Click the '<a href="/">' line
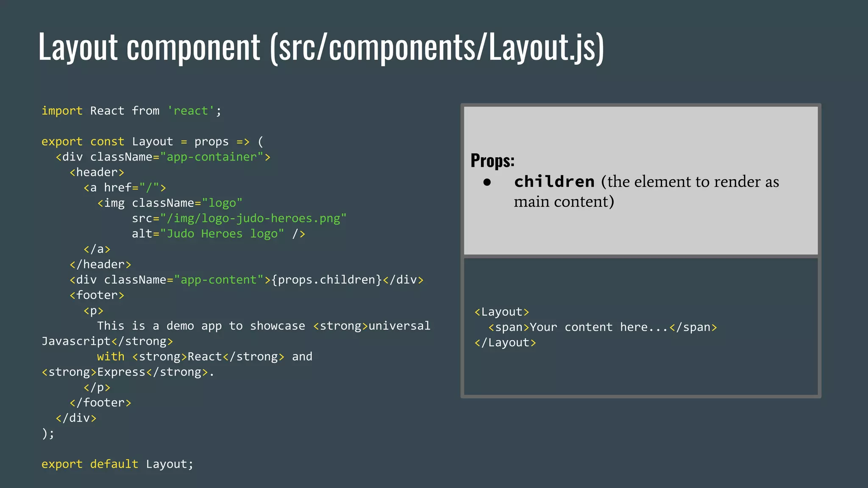The height and width of the screenshot is (488, 868). click(x=125, y=188)
